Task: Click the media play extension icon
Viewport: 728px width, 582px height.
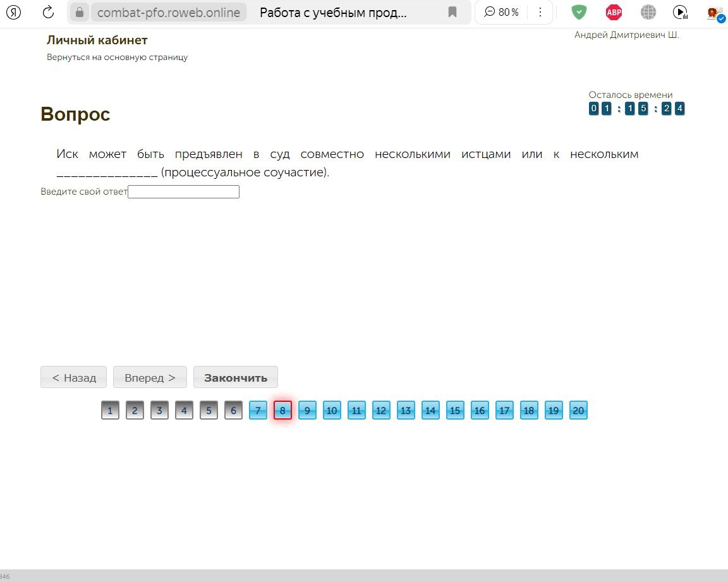Action: (680, 12)
